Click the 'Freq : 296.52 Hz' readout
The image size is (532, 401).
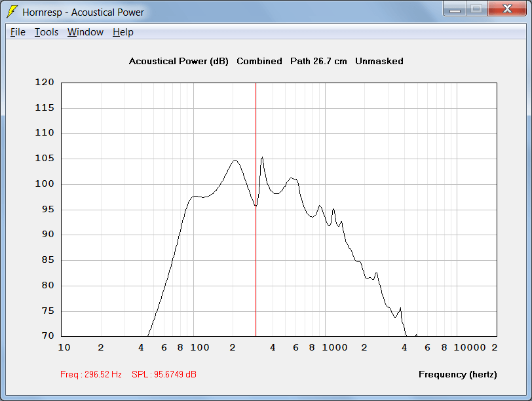91,374
